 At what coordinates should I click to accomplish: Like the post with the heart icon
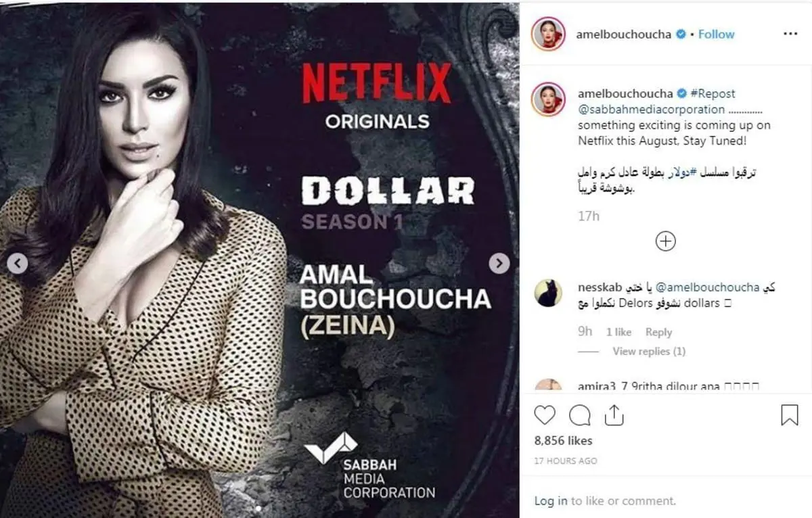545,415
